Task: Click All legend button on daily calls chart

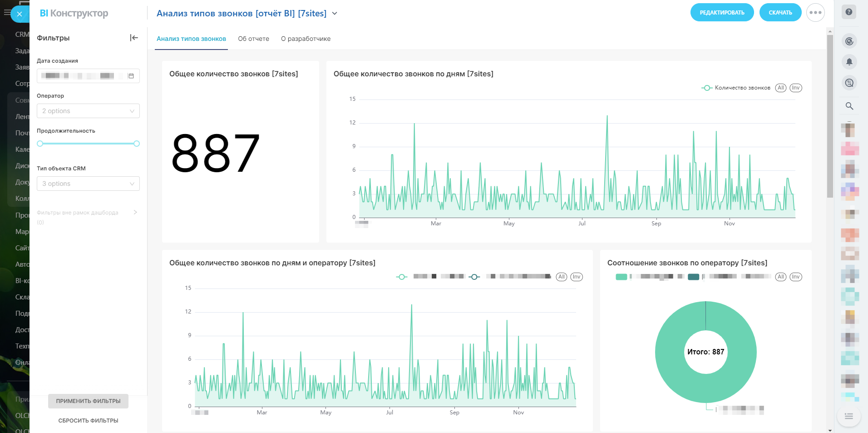Action: click(780, 88)
